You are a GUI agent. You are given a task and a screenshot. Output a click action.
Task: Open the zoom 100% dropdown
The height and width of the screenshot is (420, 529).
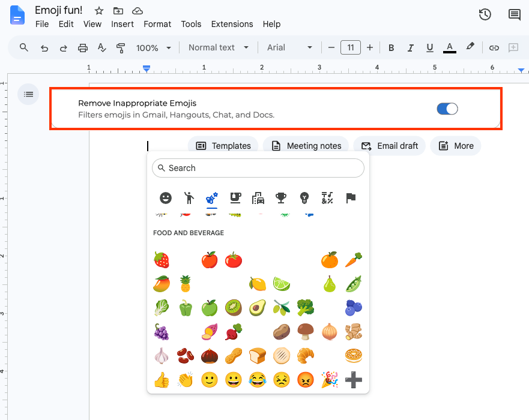(154, 48)
